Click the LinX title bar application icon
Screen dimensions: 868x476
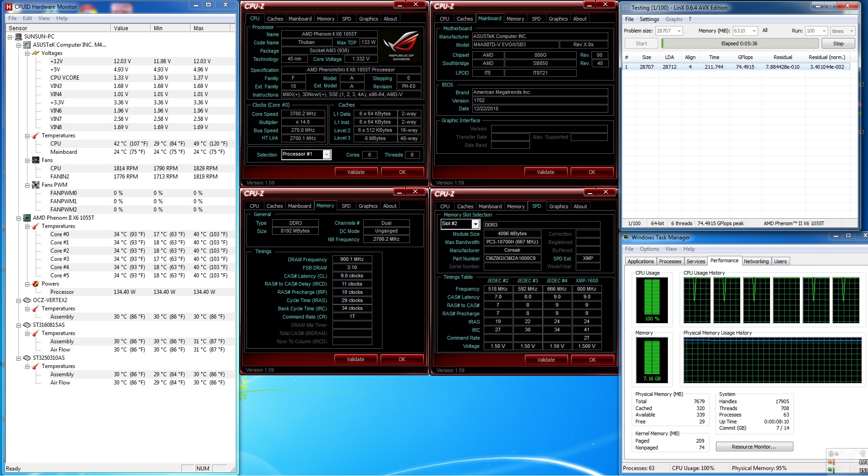pos(625,7)
